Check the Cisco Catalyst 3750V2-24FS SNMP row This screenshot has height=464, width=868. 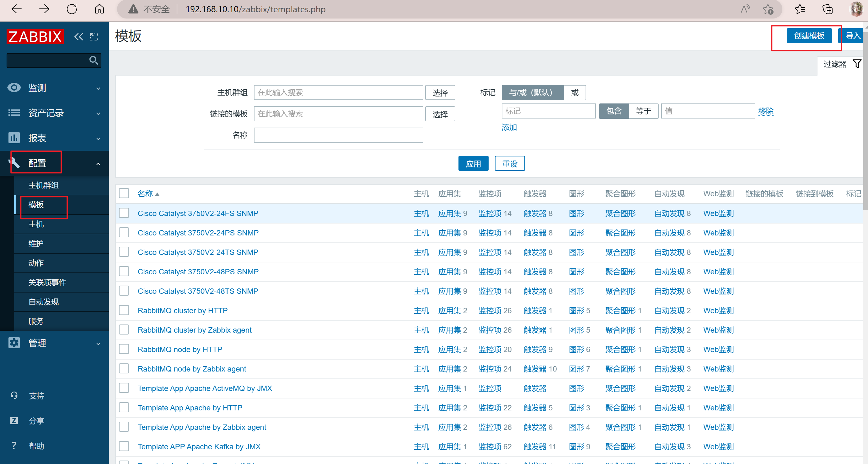(x=124, y=213)
